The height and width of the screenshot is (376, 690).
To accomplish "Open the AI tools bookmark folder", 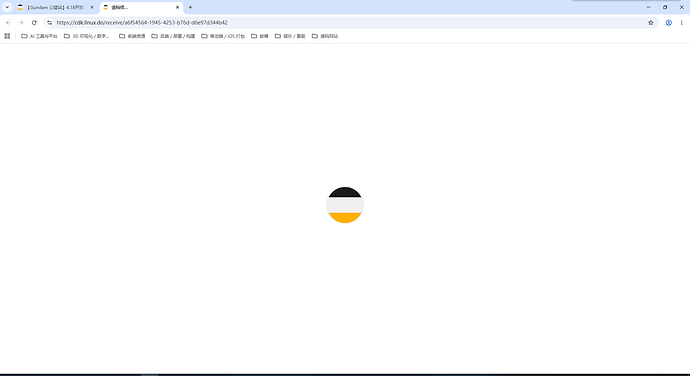I will tap(39, 36).
